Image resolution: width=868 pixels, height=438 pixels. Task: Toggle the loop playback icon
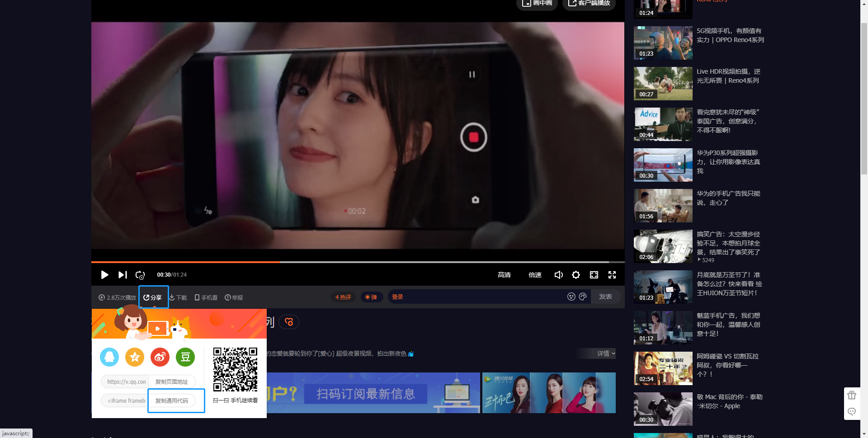(140, 275)
